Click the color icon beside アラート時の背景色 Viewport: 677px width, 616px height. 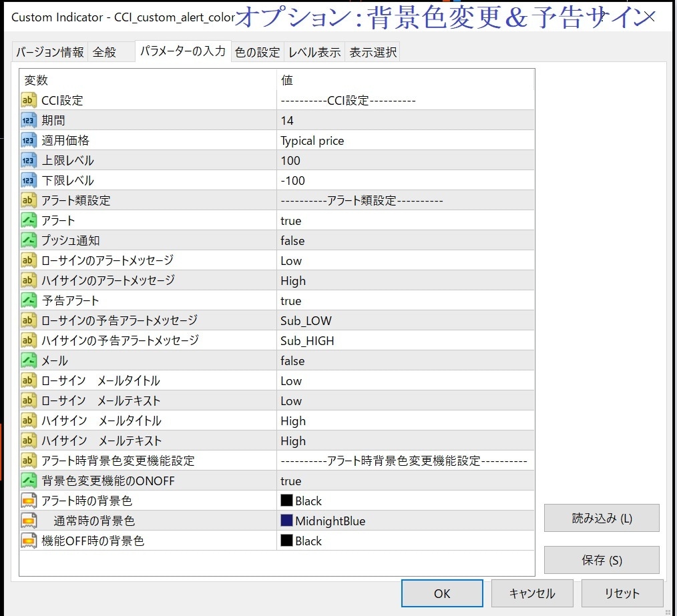(x=29, y=501)
